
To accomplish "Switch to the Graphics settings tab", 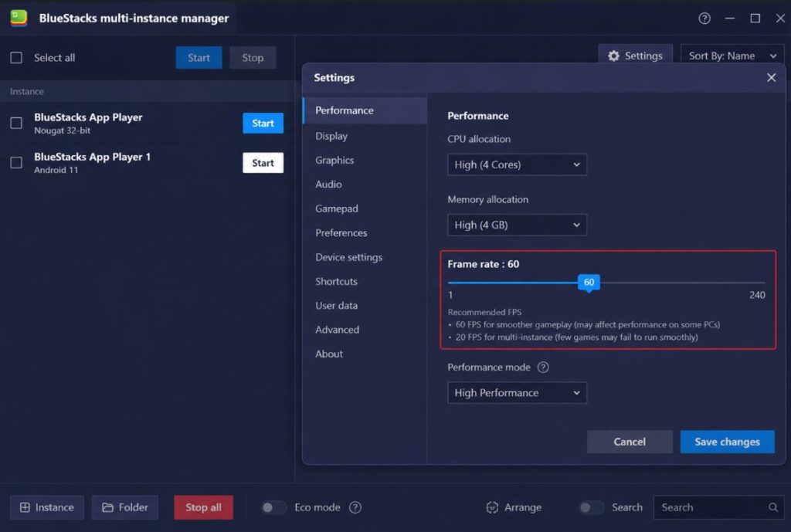I will (365, 160).
